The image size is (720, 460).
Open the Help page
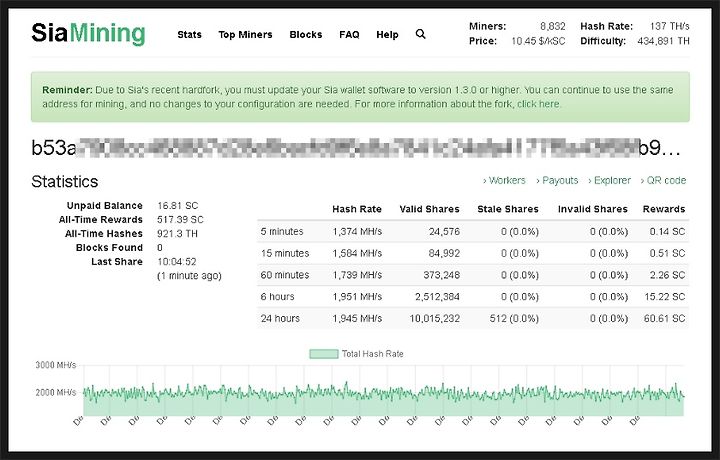click(x=387, y=34)
